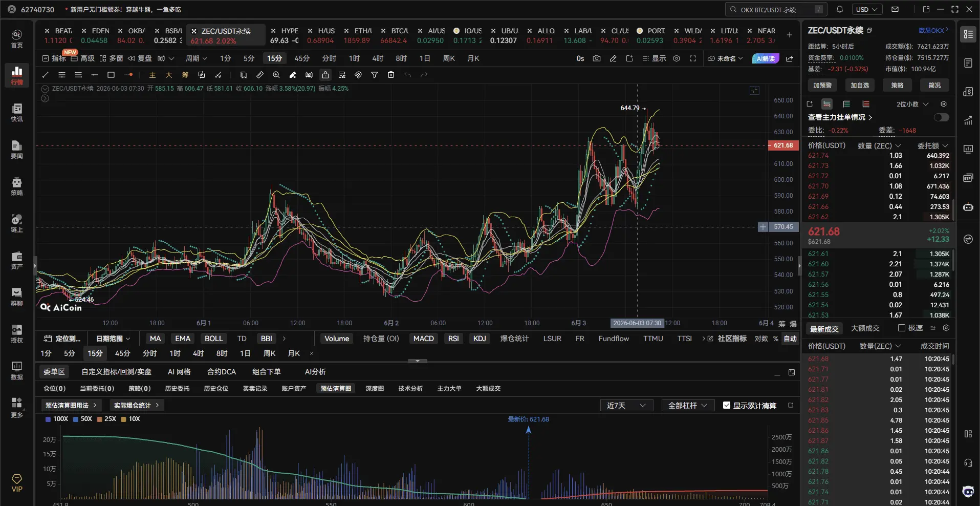The height and width of the screenshot is (506, 980).
Task: Expand the candlestick chart type dropdown
Action: pos(166,58)
